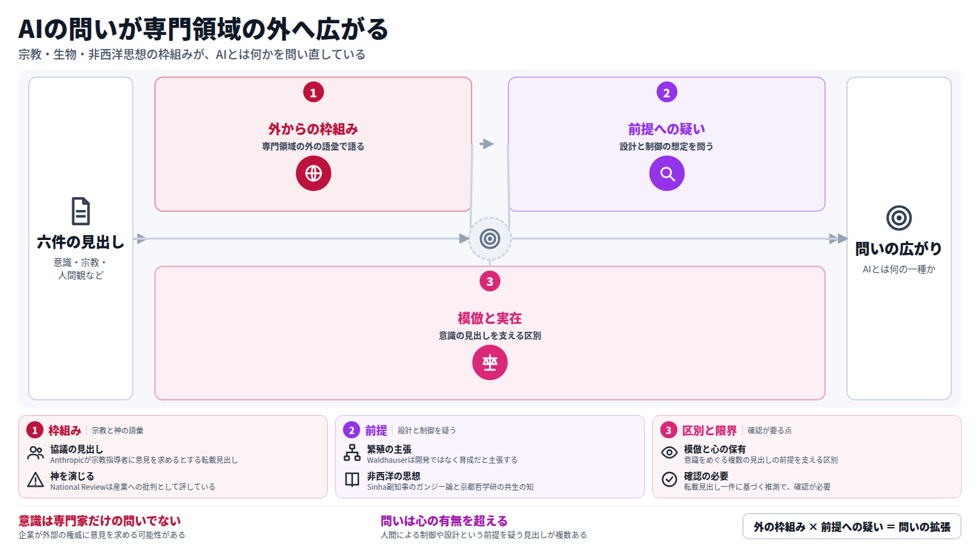Click the 六件の見出し label

[81, 242]
